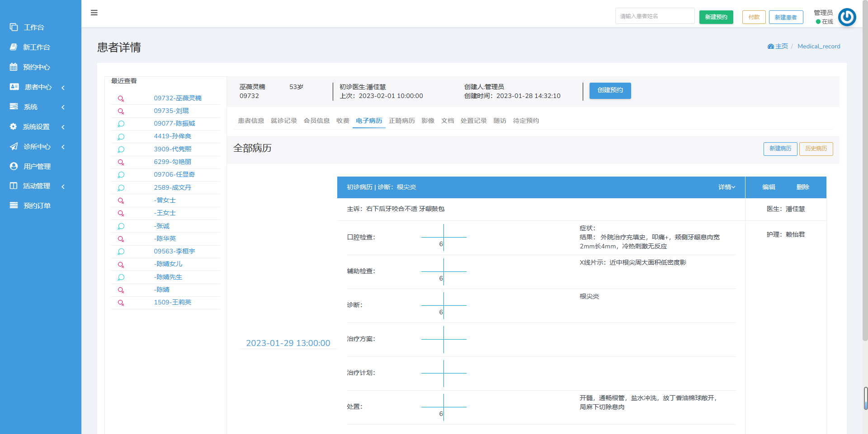This screenshot has width=868, height=434.
Task: Click the 系统设置 gear icon
Action: coord(14,126)
